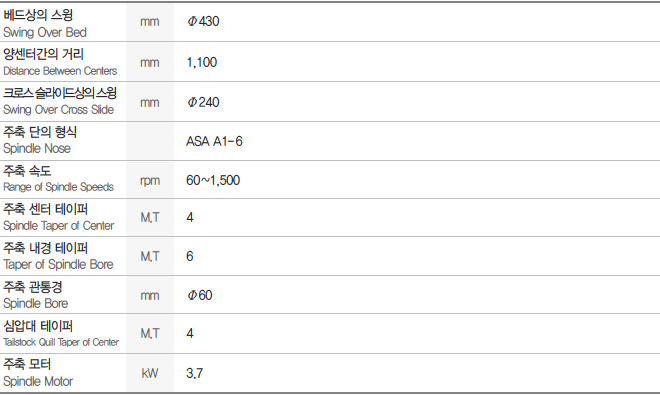Click the rpm unit cell
The width and height of the screenshot is (660, 395).
[x=150, y=180]
